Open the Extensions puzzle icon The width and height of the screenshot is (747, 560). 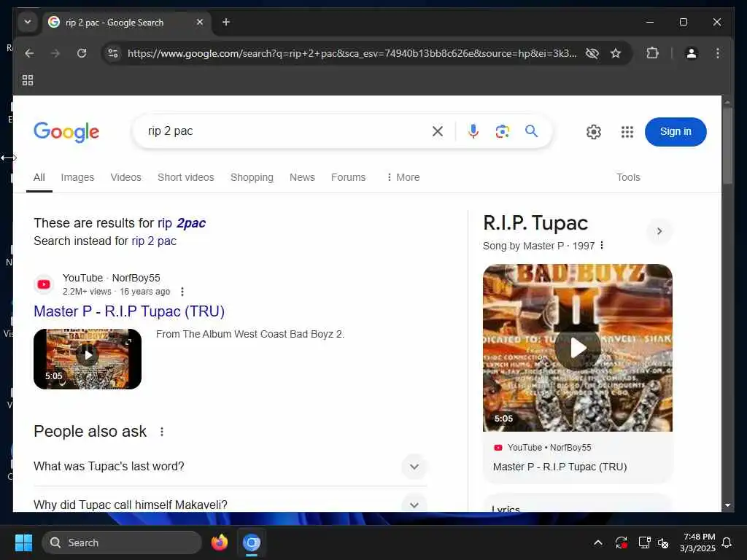click(x=652, y=53)
